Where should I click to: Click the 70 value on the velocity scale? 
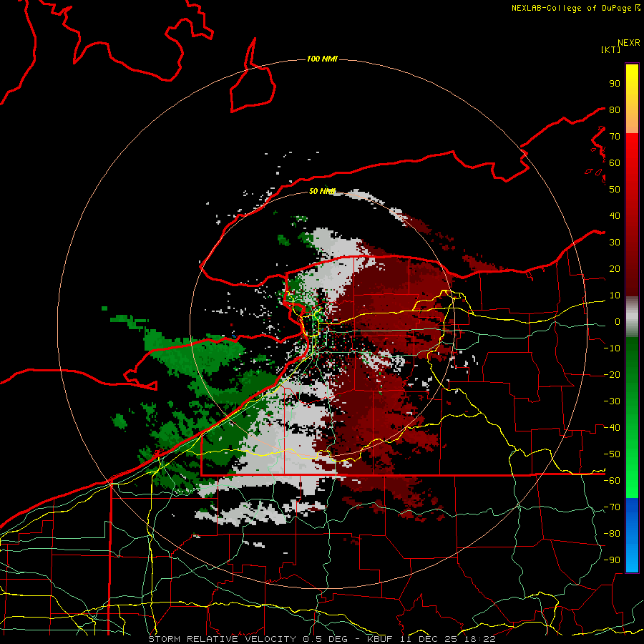(x=615, y=137)
